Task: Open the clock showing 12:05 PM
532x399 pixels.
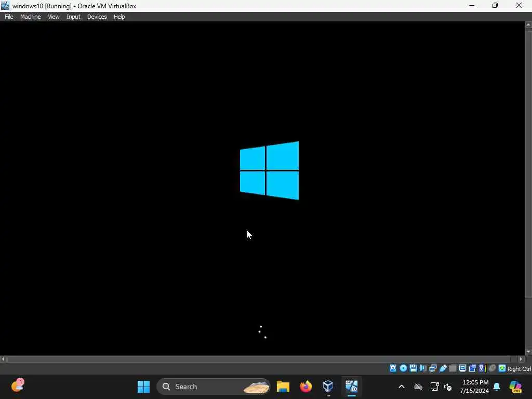Action: click(474, 387)
